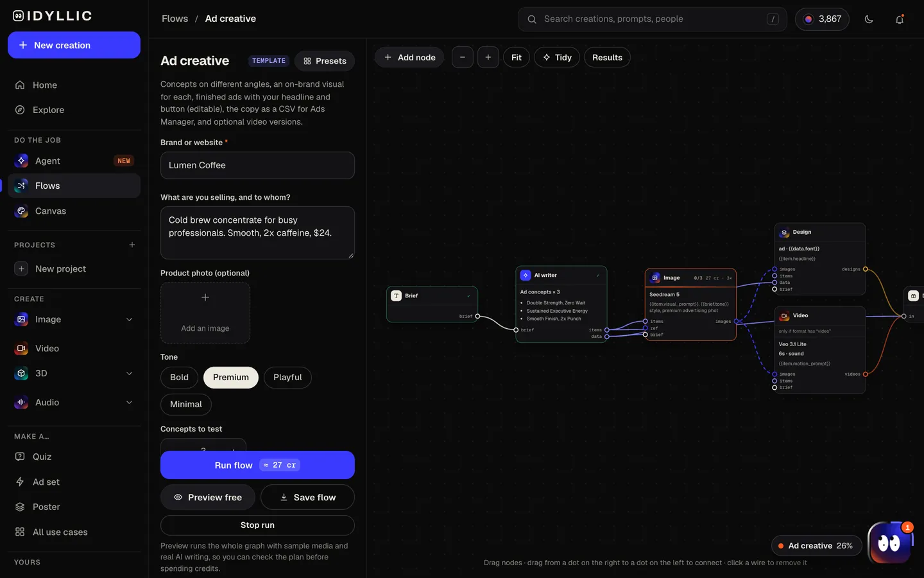Go to Home in the sidebar

pos(74,85)
